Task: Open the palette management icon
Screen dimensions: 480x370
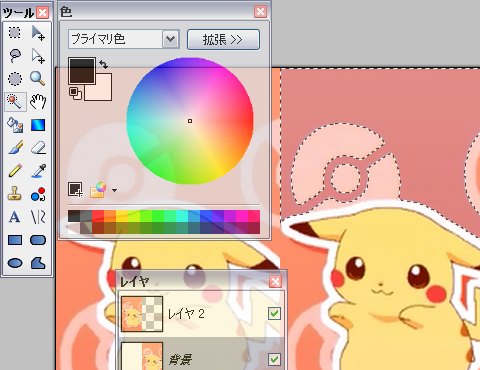Action: 98,190
